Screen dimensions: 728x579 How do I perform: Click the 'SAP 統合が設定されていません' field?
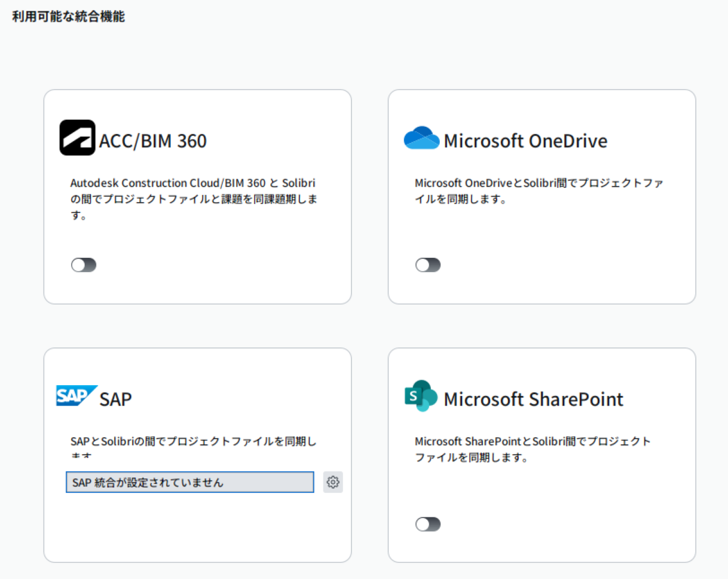coord(190,482)
